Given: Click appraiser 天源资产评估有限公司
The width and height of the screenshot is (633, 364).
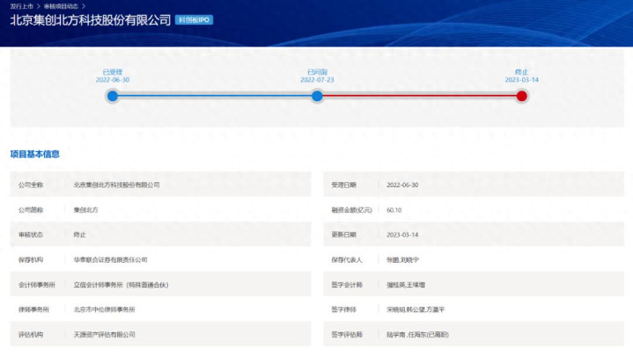Looking at the screenshot, I should 104,335.
